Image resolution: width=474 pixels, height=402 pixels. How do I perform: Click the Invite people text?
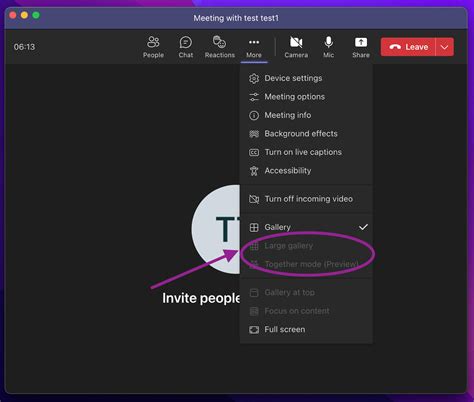(201, 298)
